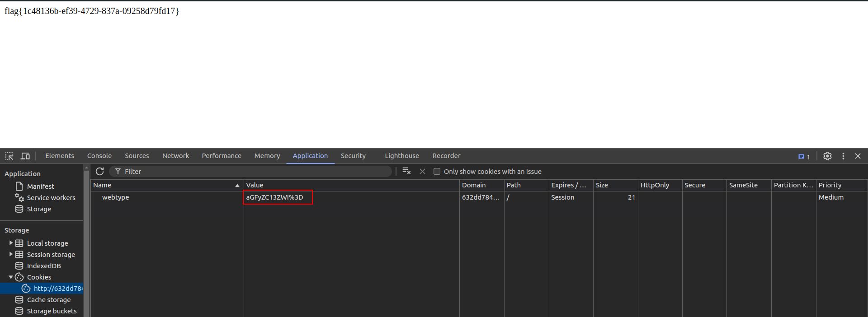Expand the Session storage tree node
Viewport: 868px width, 317px height.
[x=11, y=254]
